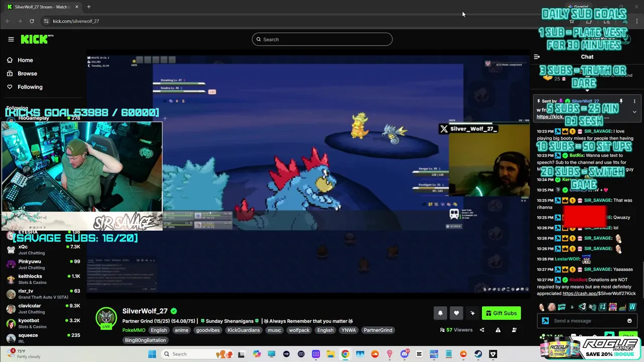Open Steam from the taskbar
The image size is (644, 362).
478,354
